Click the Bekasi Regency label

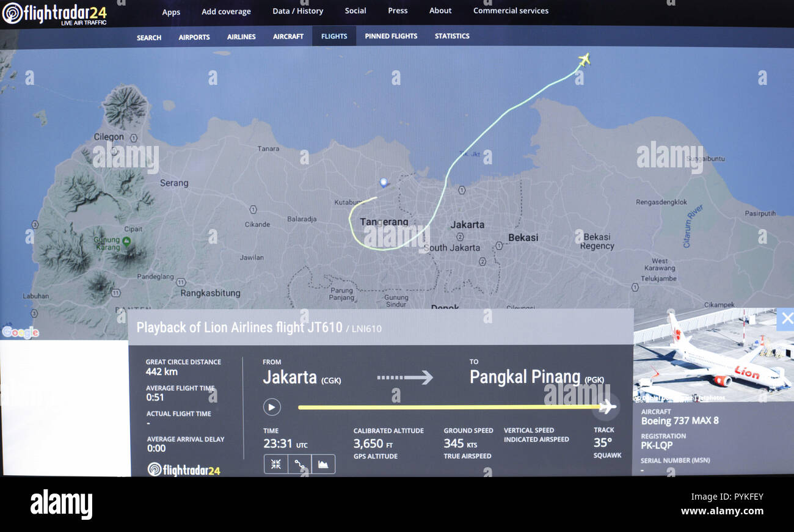tap(597, 241)
